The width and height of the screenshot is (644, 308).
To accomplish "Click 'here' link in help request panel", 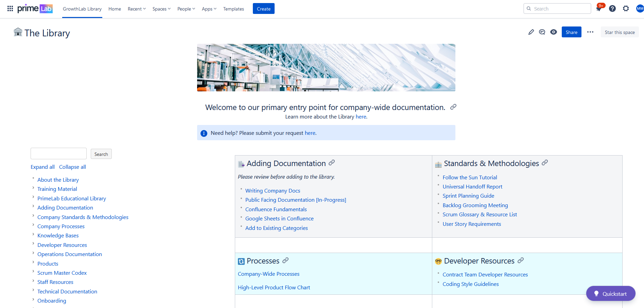I will [310, 133].
